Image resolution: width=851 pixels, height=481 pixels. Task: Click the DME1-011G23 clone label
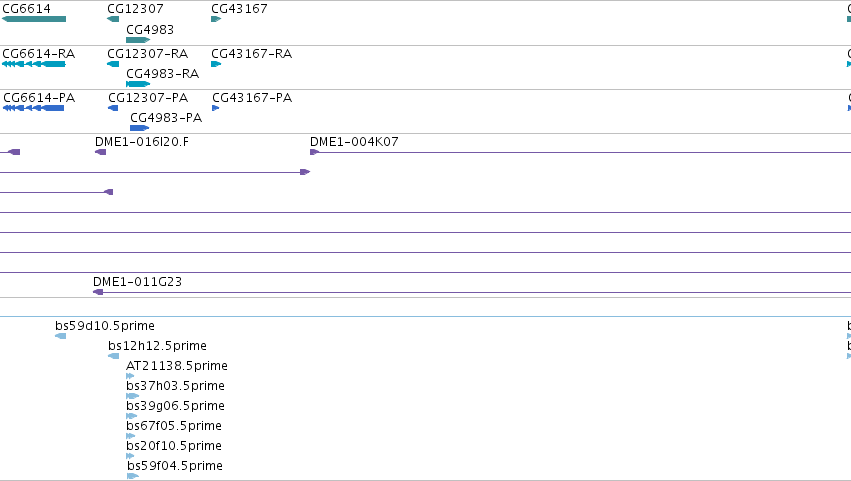[x=137, y=282]
